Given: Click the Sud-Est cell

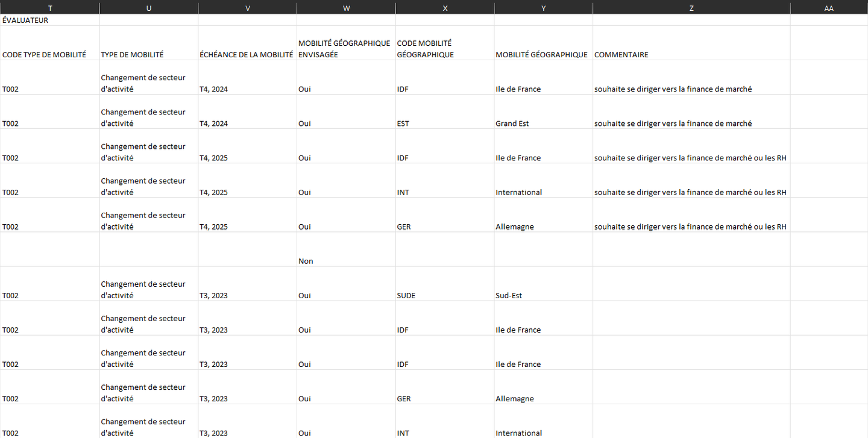Looking at the screenshot, I should [543, 295].
